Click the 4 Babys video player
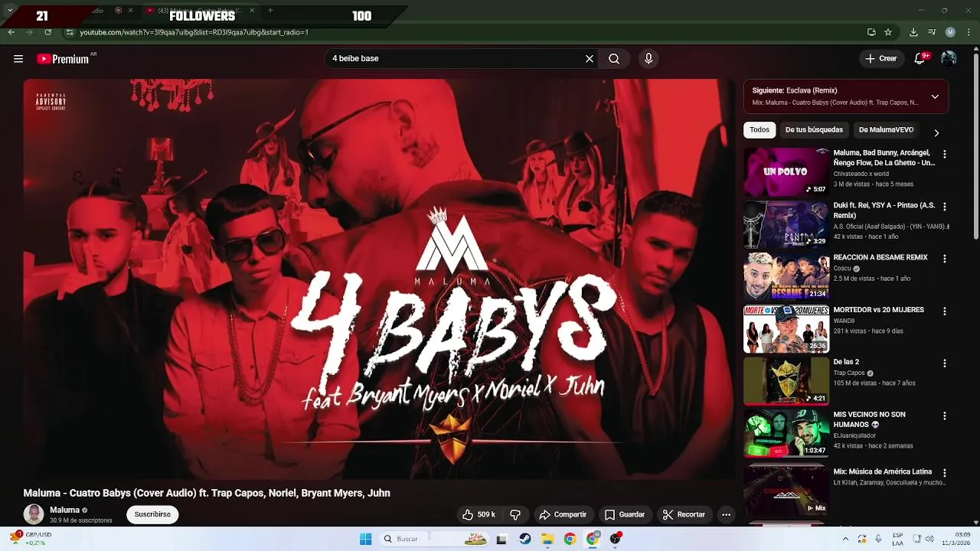Screen dimensions: 980x551 click(x=379, y=279)
